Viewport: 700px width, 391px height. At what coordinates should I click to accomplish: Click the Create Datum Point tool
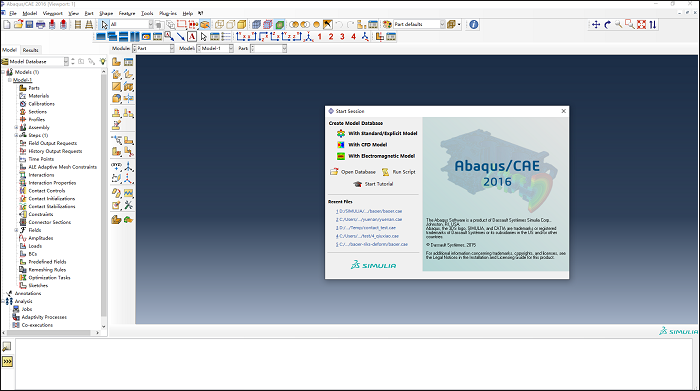pos(117,166)
